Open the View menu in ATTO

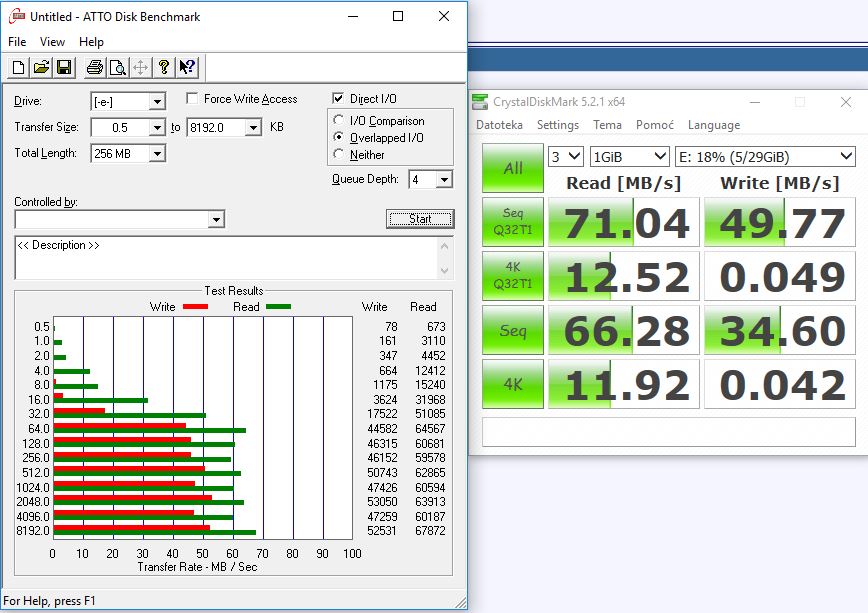tap(52, 42)
